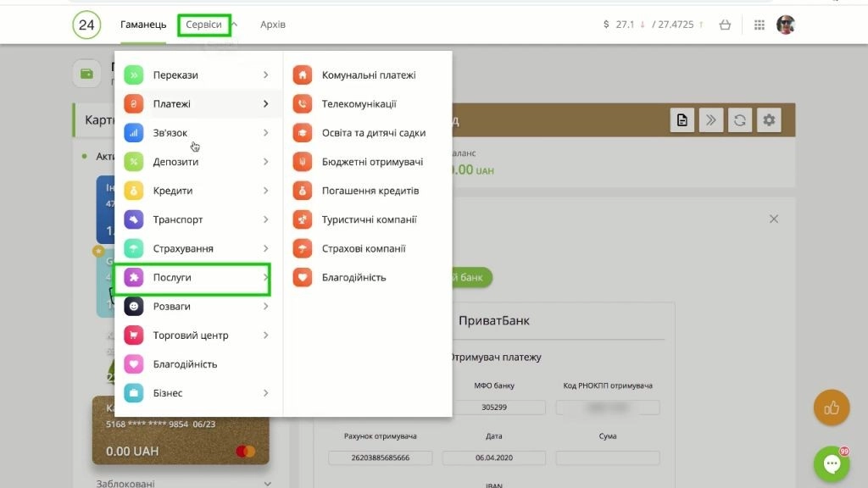This screenshot has height=488, width=868.
Task: Open card settings gear icon
Action: 769,120
